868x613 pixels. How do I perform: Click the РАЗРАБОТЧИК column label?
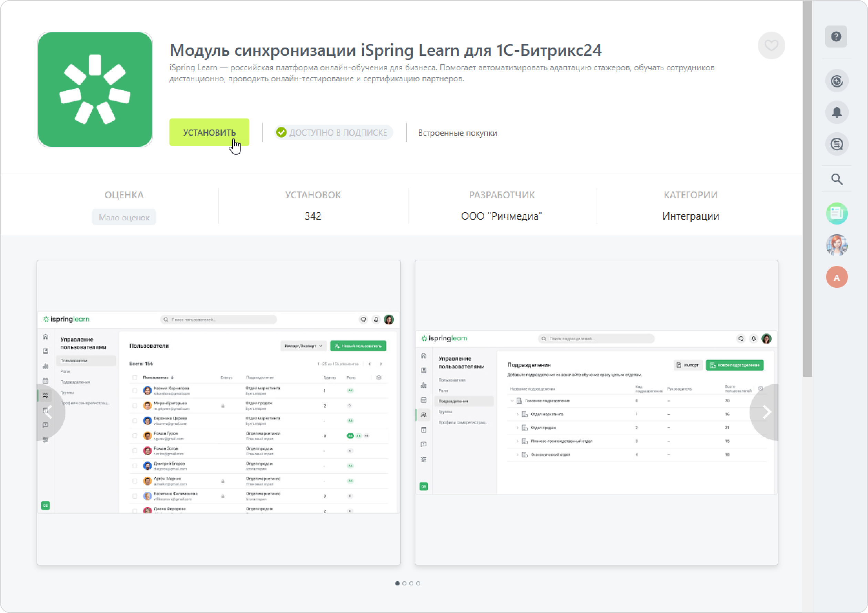click(502, 195)
